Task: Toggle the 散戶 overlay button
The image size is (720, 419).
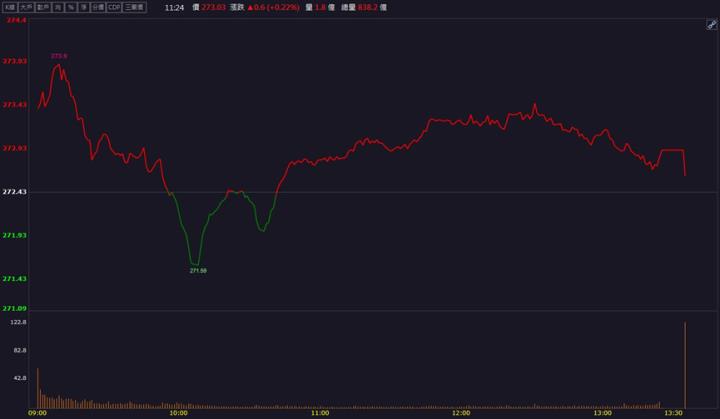Action: [x=43, y=7]
